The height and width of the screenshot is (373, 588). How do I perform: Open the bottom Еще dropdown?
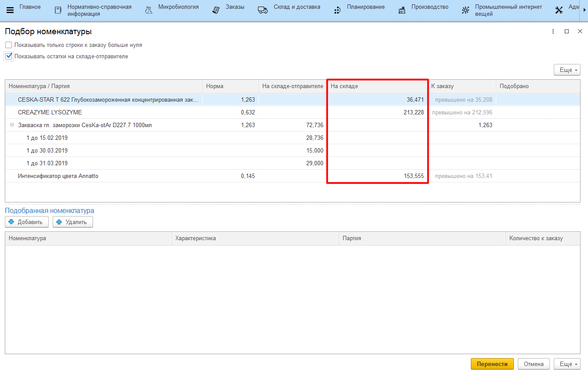tap(567, 364)
